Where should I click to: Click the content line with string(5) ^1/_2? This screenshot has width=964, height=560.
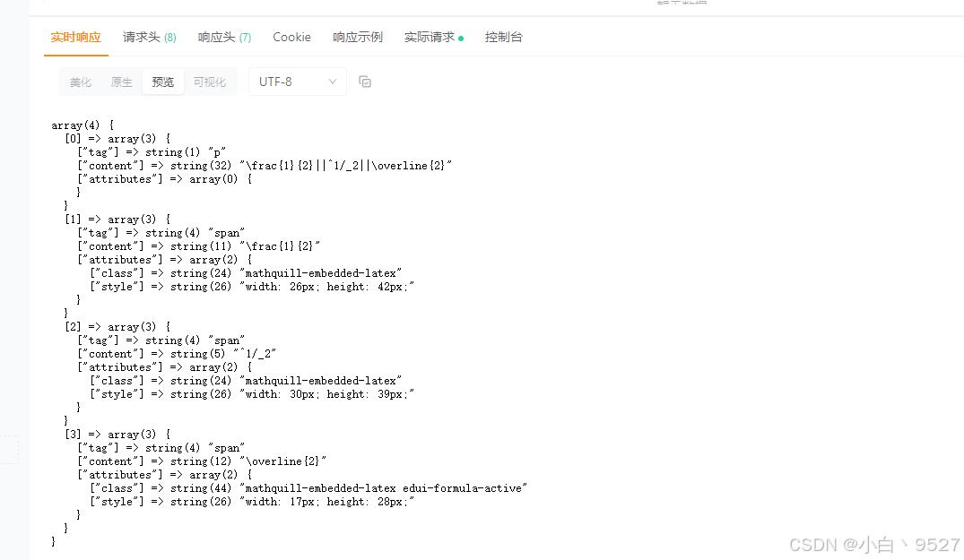click(x=177, y=354)
